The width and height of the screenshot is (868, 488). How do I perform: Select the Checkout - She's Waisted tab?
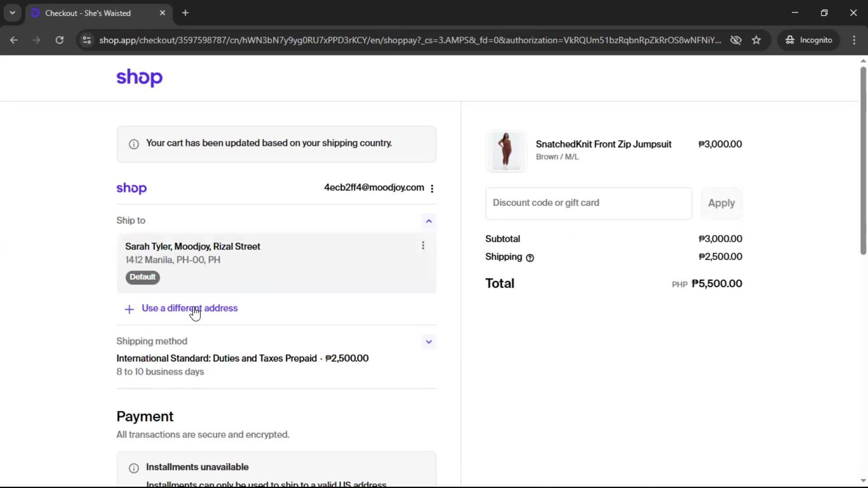coord(88,13)
